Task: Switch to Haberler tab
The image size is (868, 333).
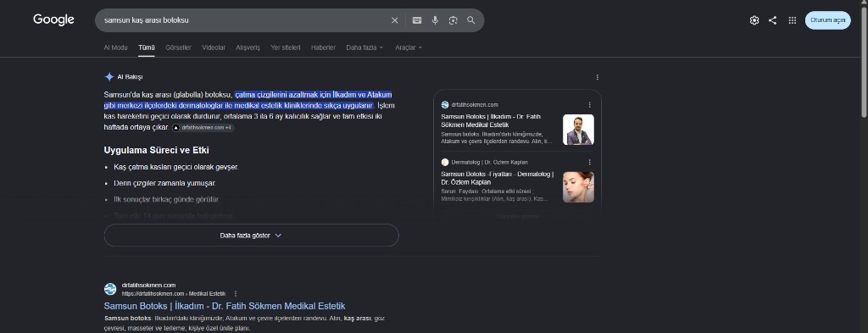Action: click(323, 47)
